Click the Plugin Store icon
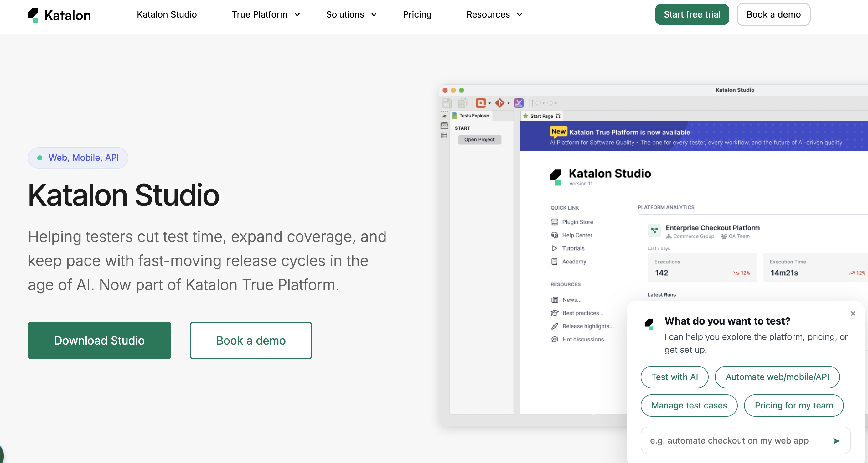The height and width of the screenshot is (463, 868). click(x=554, y=222)
